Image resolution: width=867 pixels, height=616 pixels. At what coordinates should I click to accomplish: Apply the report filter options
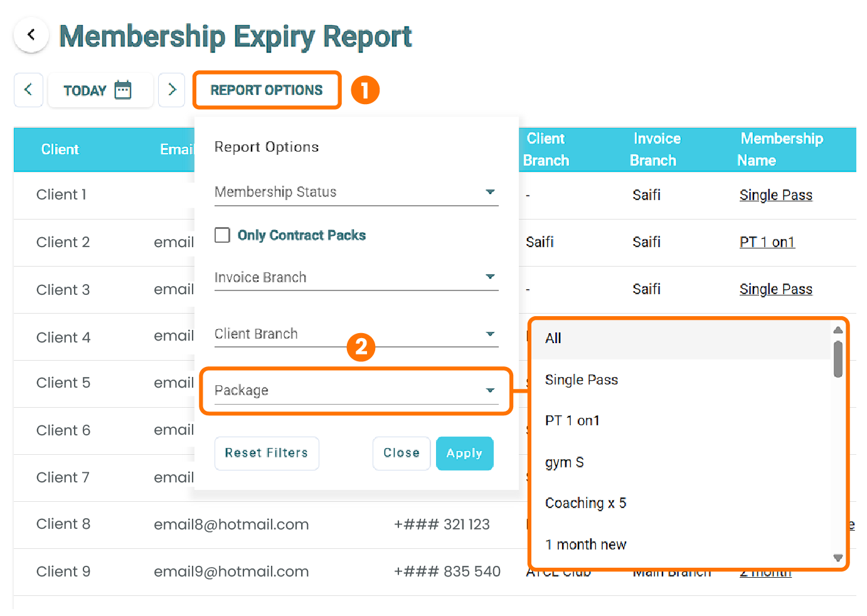coord(464,453)
